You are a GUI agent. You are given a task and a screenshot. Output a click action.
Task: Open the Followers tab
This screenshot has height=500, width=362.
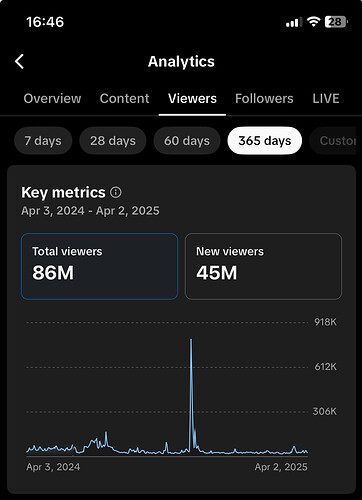(264, 98)
